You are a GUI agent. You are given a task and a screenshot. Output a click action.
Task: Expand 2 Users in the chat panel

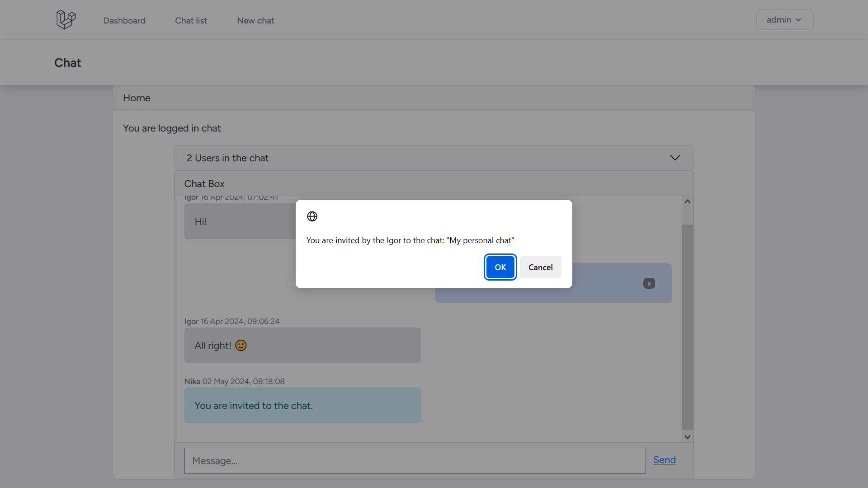pyautogui.click(x=227, y=158)
